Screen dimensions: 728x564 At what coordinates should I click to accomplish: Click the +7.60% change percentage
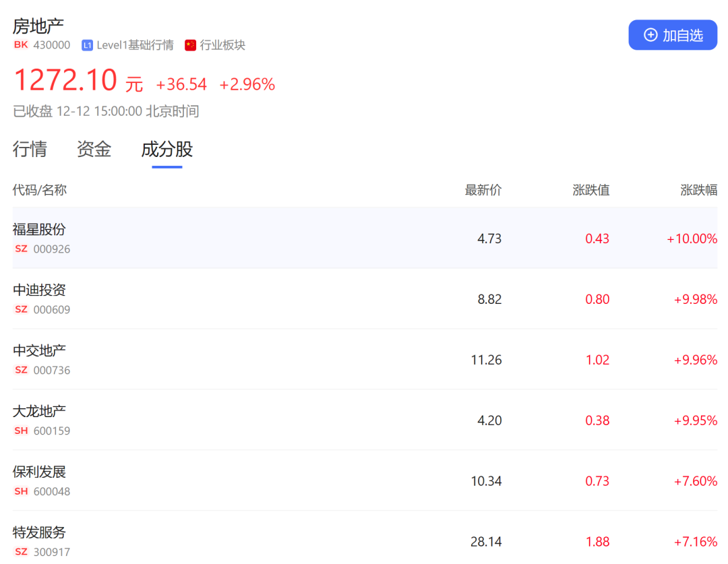[696, 481]
